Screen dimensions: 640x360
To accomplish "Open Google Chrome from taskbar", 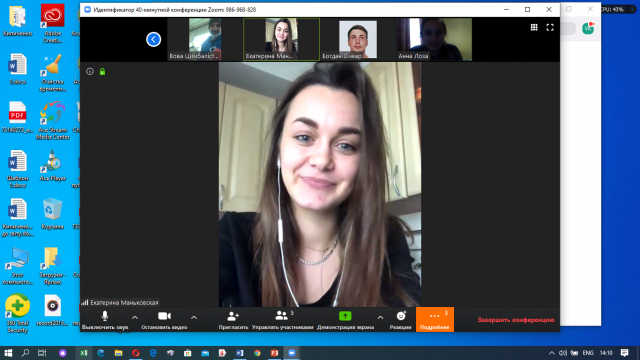I will (x=257, y=353).
